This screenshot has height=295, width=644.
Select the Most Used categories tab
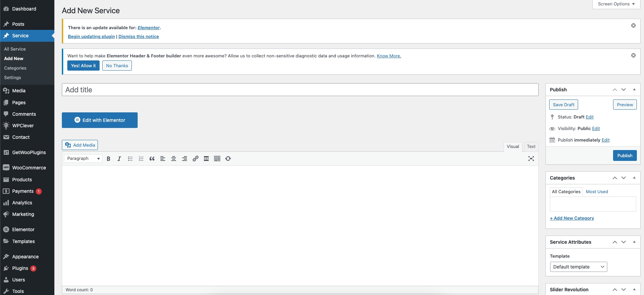[x=596, y=192]
